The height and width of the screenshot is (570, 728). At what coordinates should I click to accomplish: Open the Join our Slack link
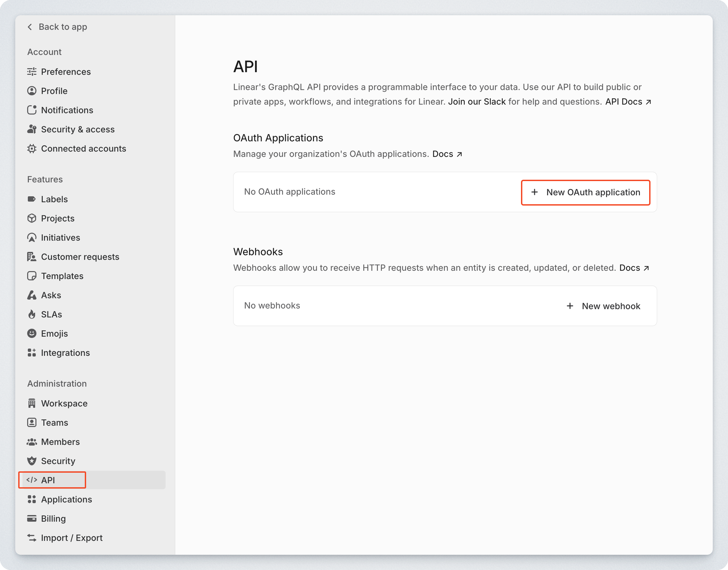tap(477, 102)
